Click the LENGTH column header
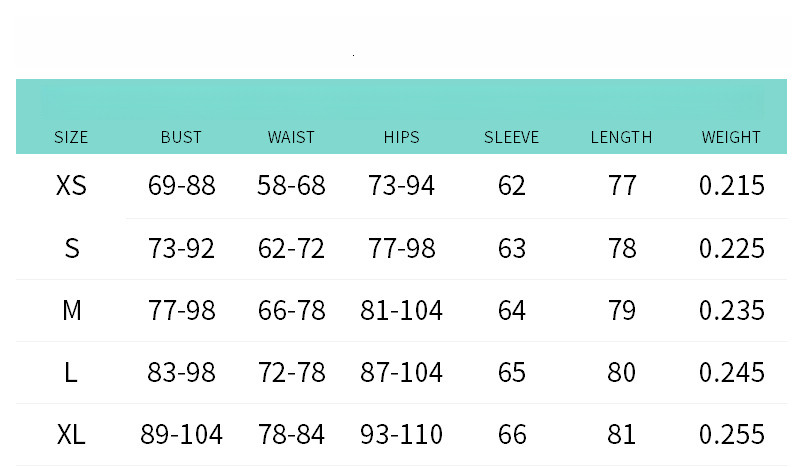Viewport: 801px width, 467px height. click(621, 137)
